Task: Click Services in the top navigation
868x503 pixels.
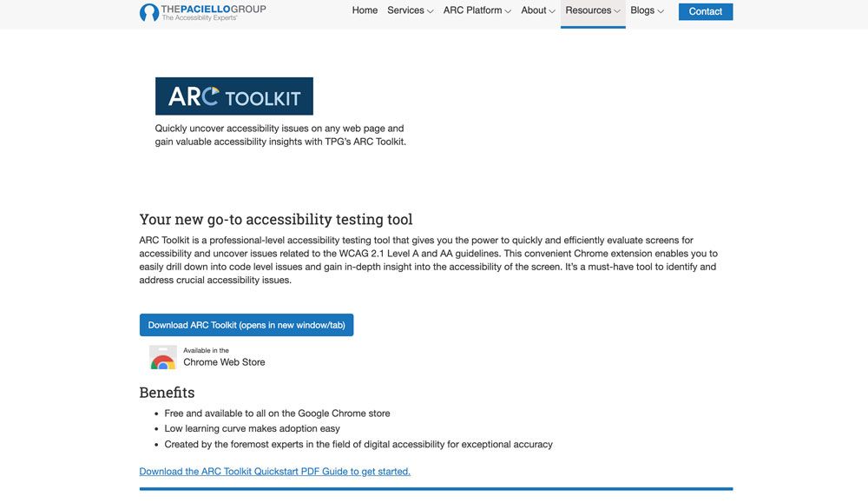Action: 404,10
